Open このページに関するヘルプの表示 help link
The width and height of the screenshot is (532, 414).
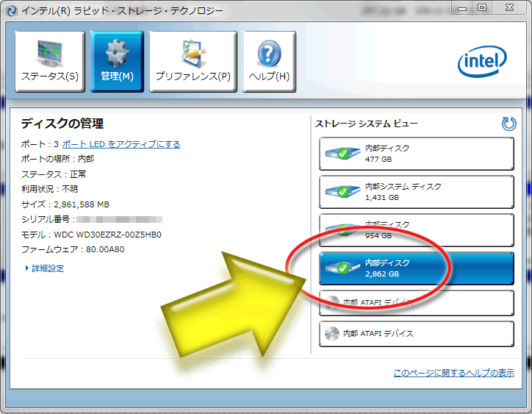(453, 373)
